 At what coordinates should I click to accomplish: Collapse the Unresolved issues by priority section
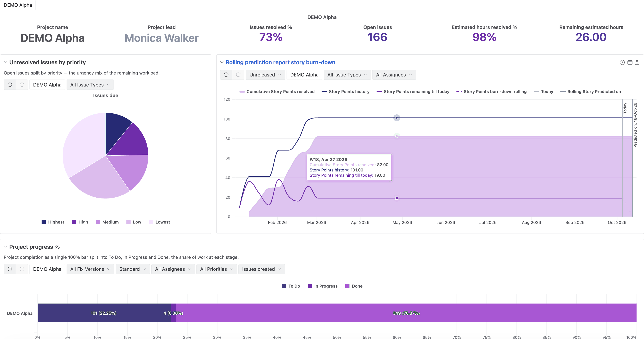click(5, 62)
